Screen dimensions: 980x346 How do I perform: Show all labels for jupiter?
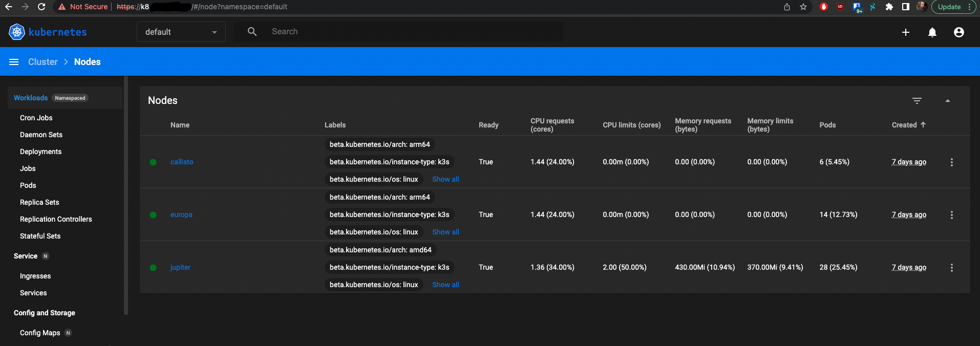pyautogui.click(x=445, y=285)
